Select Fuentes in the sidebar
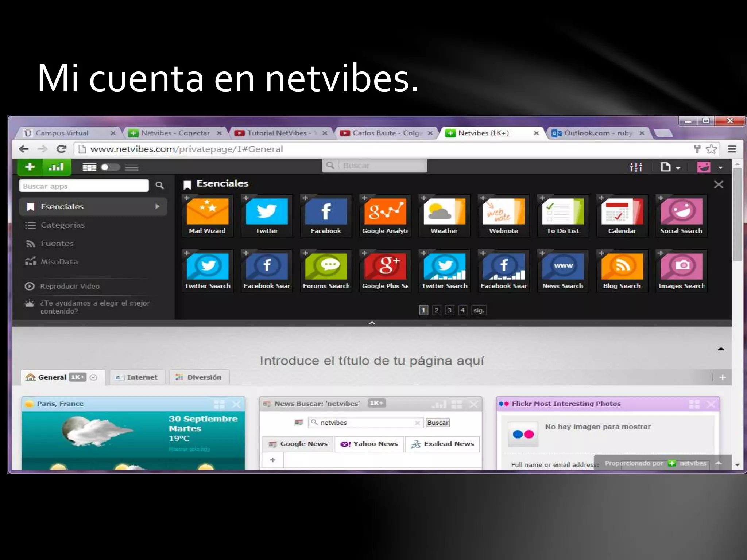 [57, 243]
